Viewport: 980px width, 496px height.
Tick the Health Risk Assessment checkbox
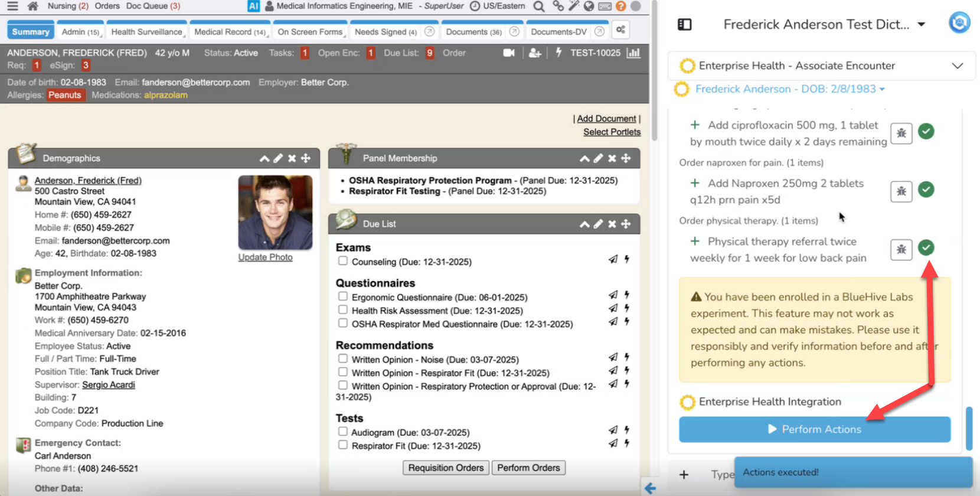342,310
